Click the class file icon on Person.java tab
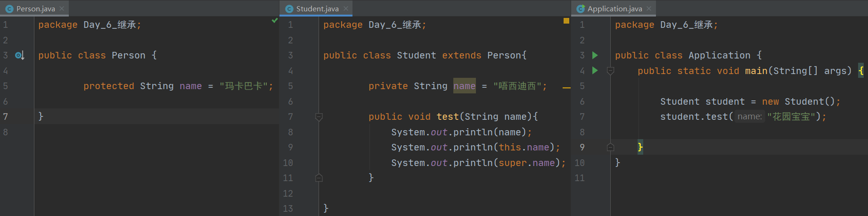 coord(9,8)
